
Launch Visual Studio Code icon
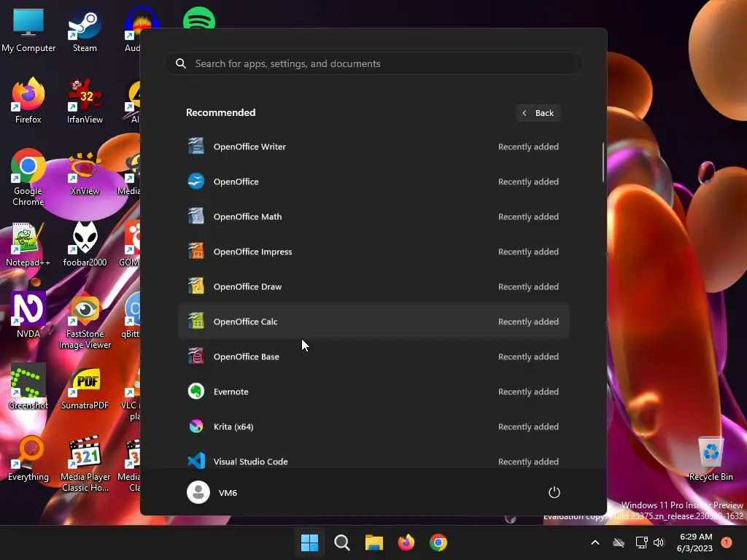pyautogui.click(x=196, y=461)
